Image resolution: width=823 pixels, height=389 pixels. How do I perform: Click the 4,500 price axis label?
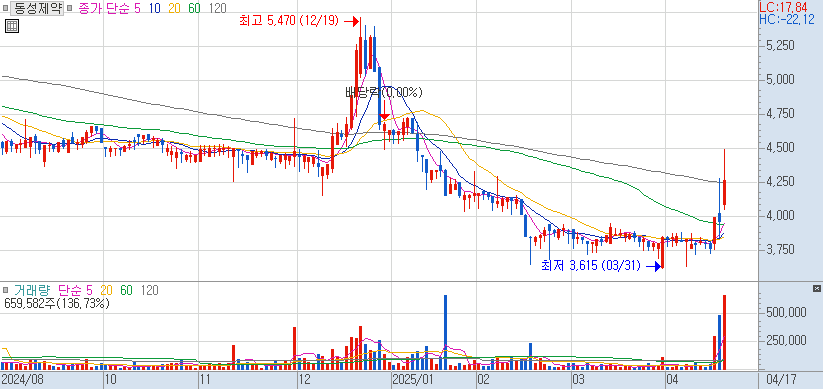click(779, 148)
